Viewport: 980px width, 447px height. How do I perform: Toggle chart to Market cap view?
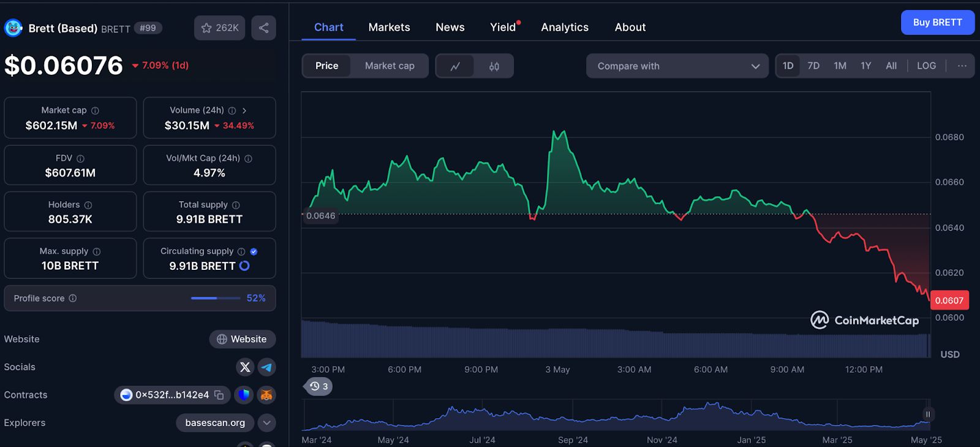[390, 66]
